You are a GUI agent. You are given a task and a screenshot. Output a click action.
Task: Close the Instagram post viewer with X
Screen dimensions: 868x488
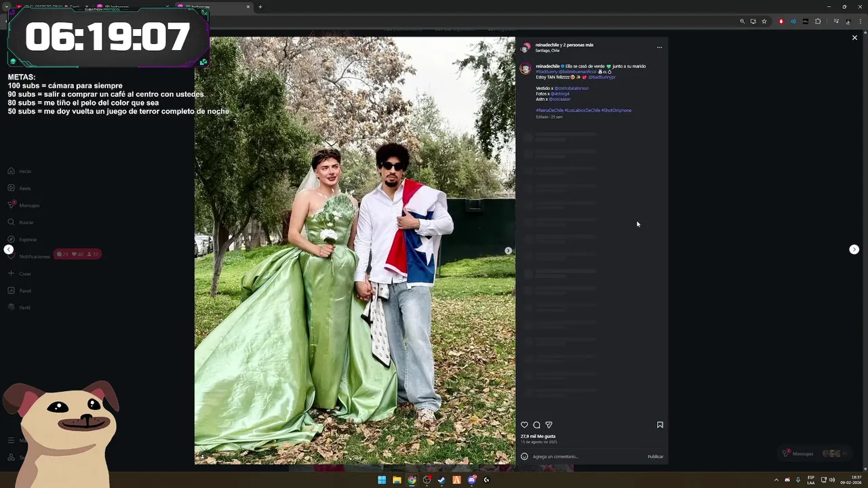click(854, 38)
